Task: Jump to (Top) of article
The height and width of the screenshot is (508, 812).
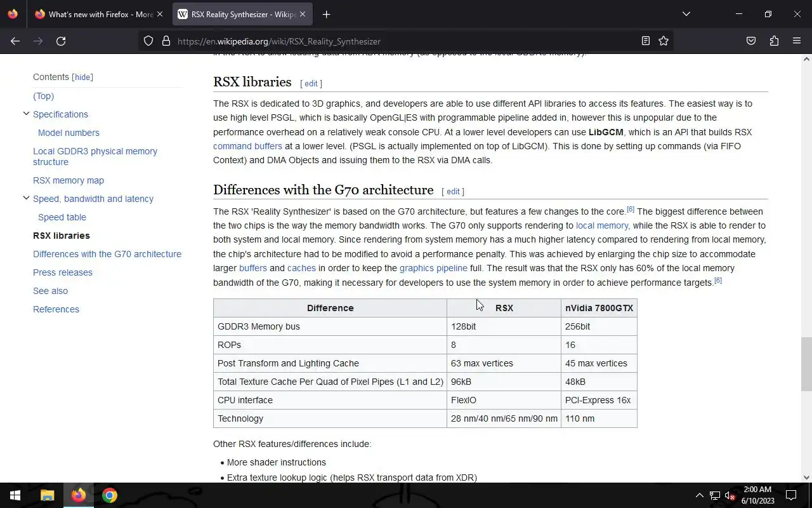Action: [43, 96]
